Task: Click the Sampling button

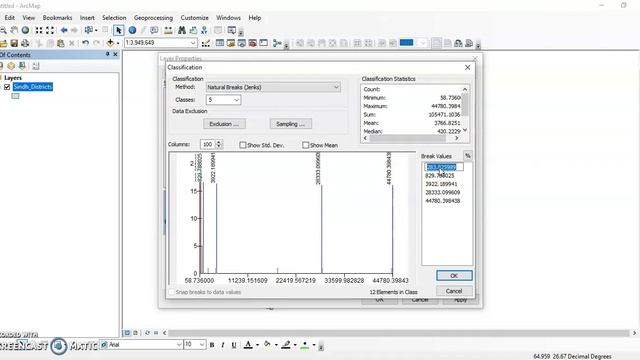Action: [290, 124]
